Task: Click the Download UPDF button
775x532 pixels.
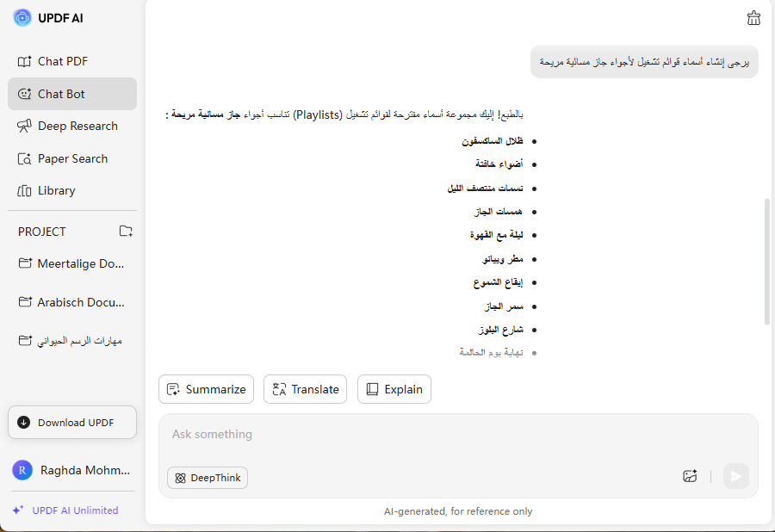Action: 72,422
